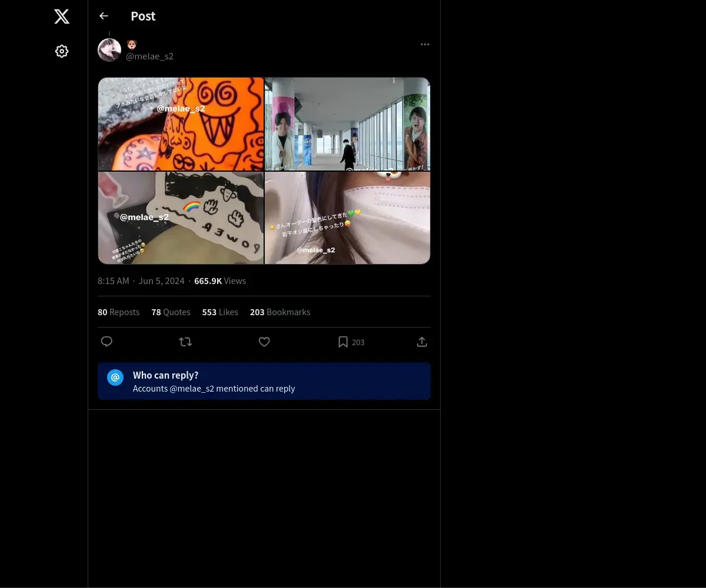View the orange monster doodle image

click(x=181, y=124)
